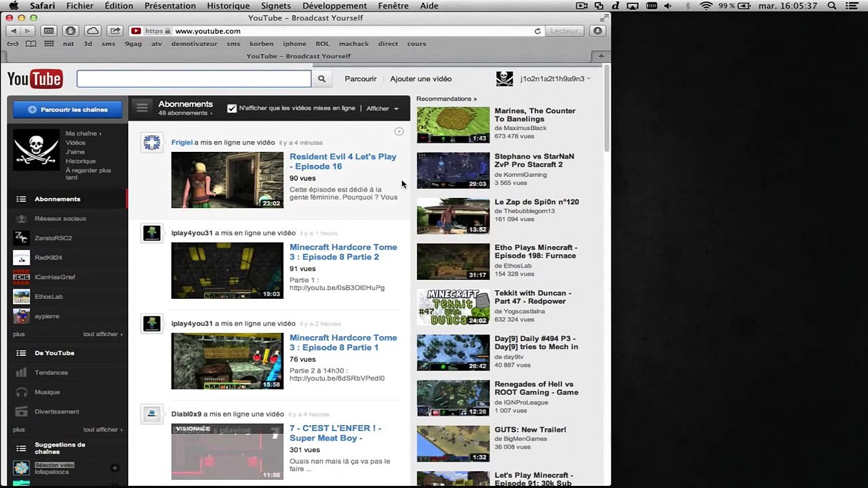Image resolution: width=868 pixels, height=488 pixels.
Task: Open the Safari downloads button
Action: (597, 31)
